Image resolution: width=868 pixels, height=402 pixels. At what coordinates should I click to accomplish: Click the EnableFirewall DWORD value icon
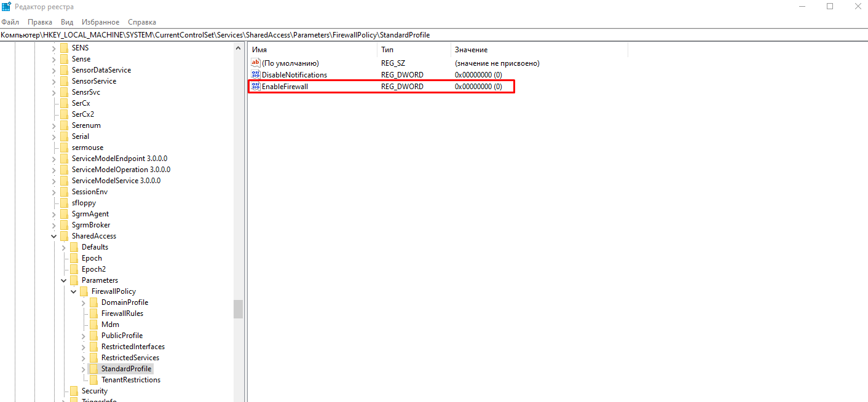pyautogui.click(x=256, y=87)
